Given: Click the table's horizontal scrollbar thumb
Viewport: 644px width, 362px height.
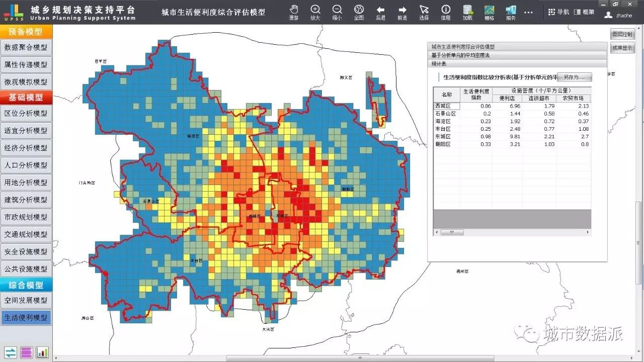Looking at the screenshot, I should pos(452,232).
